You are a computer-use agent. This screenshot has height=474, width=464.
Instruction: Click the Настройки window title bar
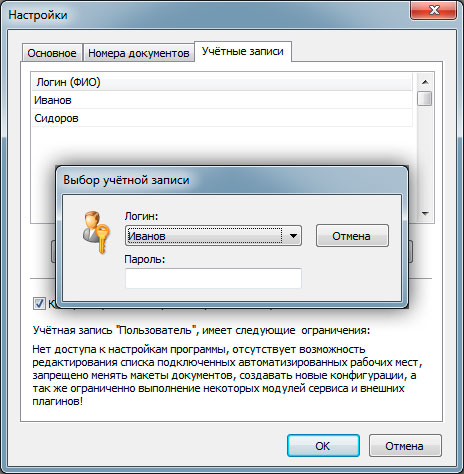pyautogui.click(x=205, y=15)
